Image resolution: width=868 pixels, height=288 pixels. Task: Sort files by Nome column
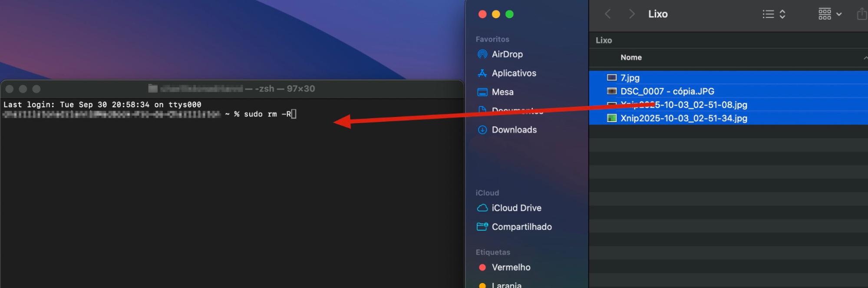pyautogui.click(x=631, y=57)
